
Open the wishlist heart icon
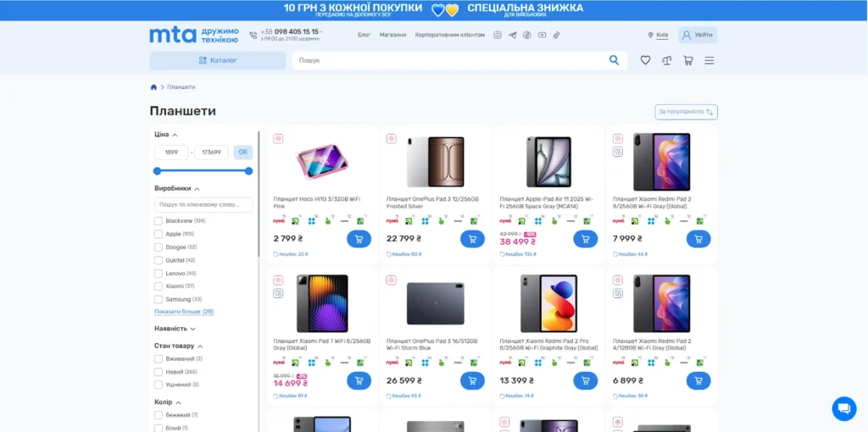pyautogui.click(x=645, y=60)
